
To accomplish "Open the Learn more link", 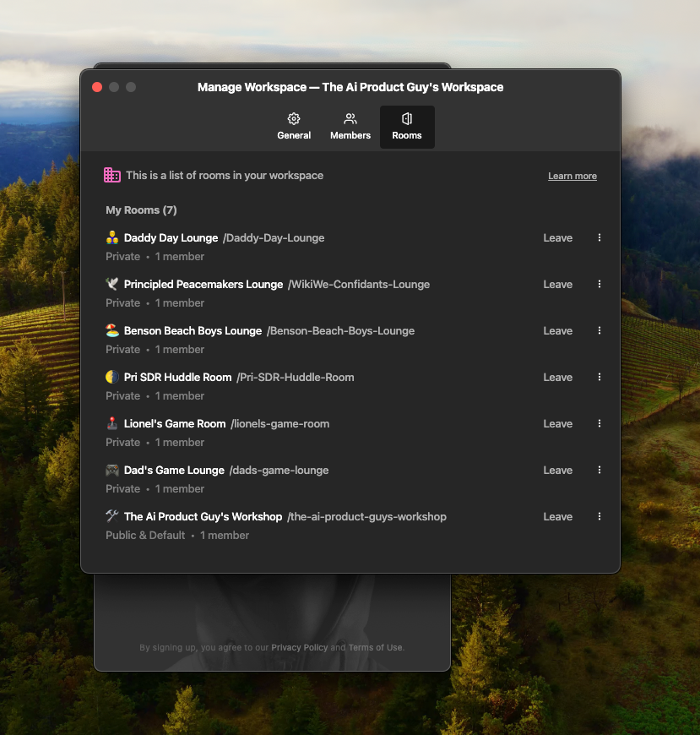I will 572,177.
